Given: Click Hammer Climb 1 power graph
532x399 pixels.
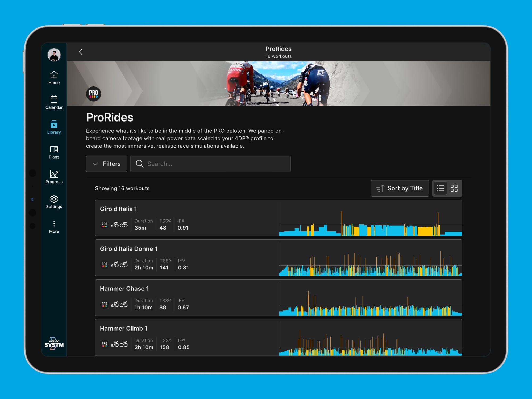Looking at the screenshot, I should click(370, 343).
